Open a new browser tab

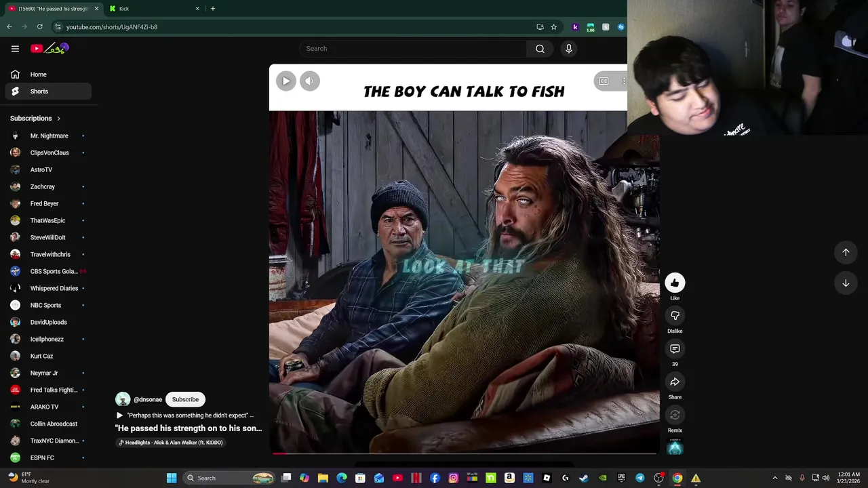pos(213,9)
